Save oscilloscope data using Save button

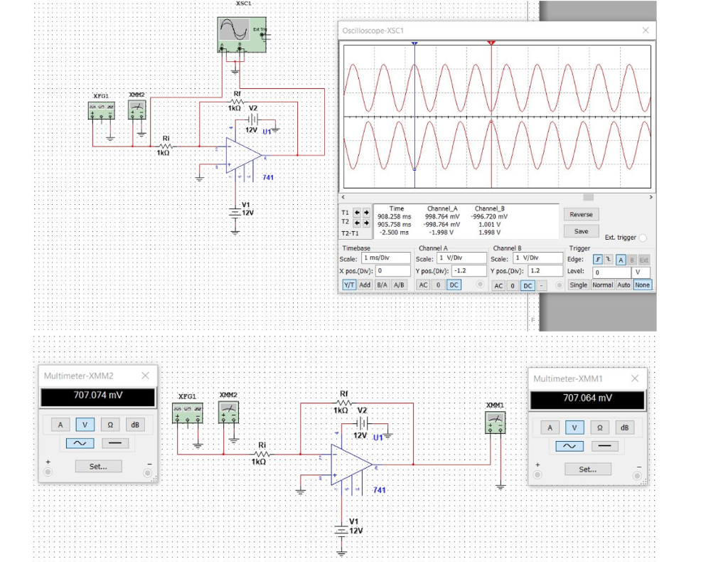(583, 230)
